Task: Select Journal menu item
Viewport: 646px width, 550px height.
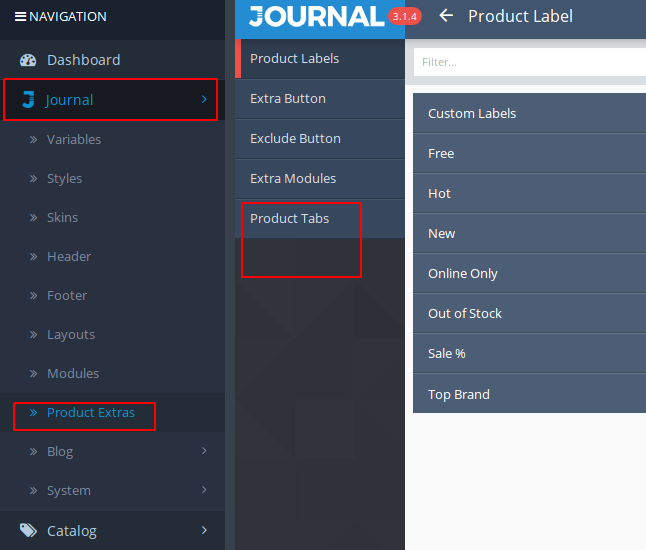Action: pos(112,100)
